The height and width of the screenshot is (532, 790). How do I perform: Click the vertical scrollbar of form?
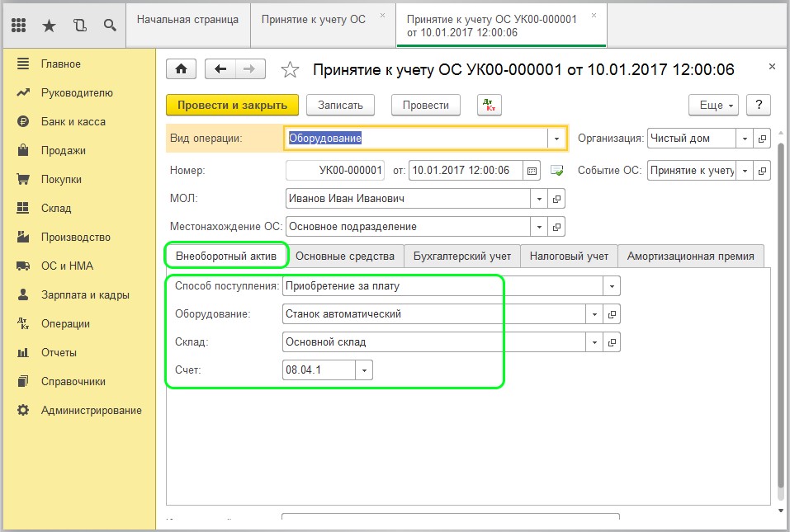780,317
